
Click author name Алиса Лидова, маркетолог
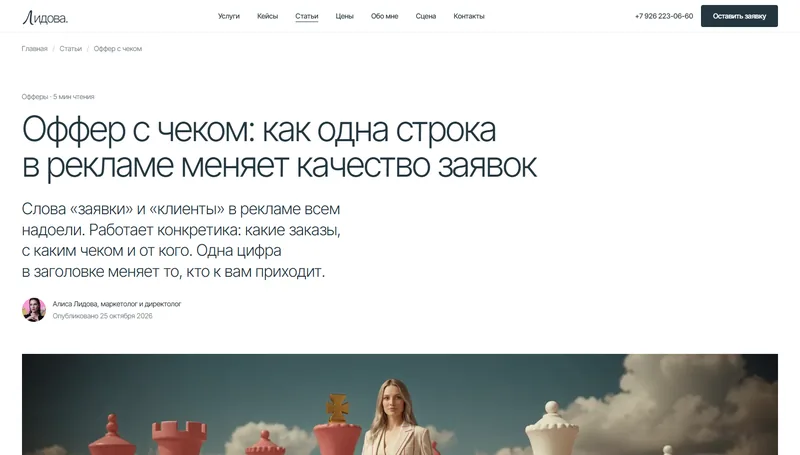click(117, 304)
